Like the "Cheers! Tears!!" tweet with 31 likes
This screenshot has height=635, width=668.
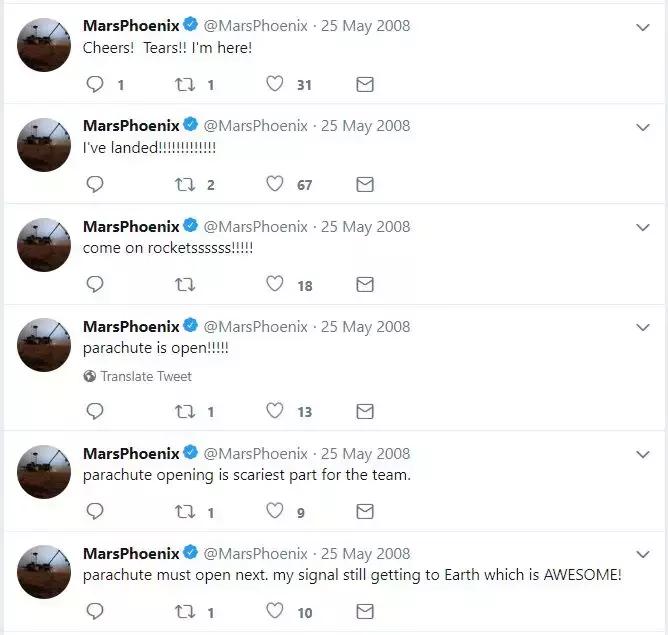(x=275, y=83)
